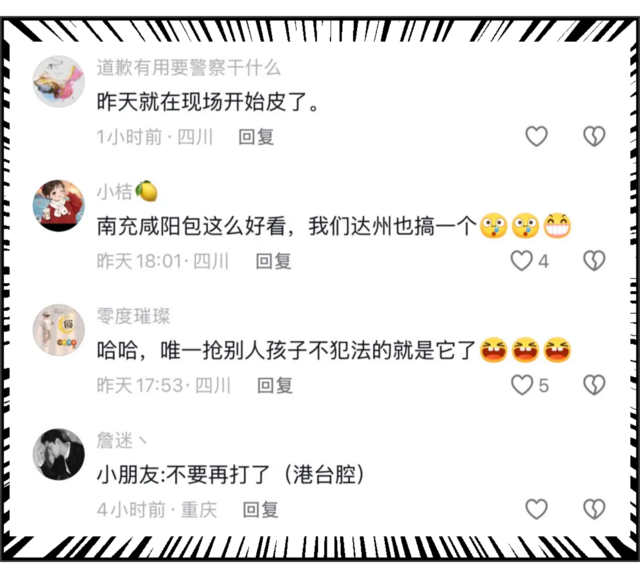Dislike 零度璀璨's comment

pyautogui.click(x=594, y=385)
